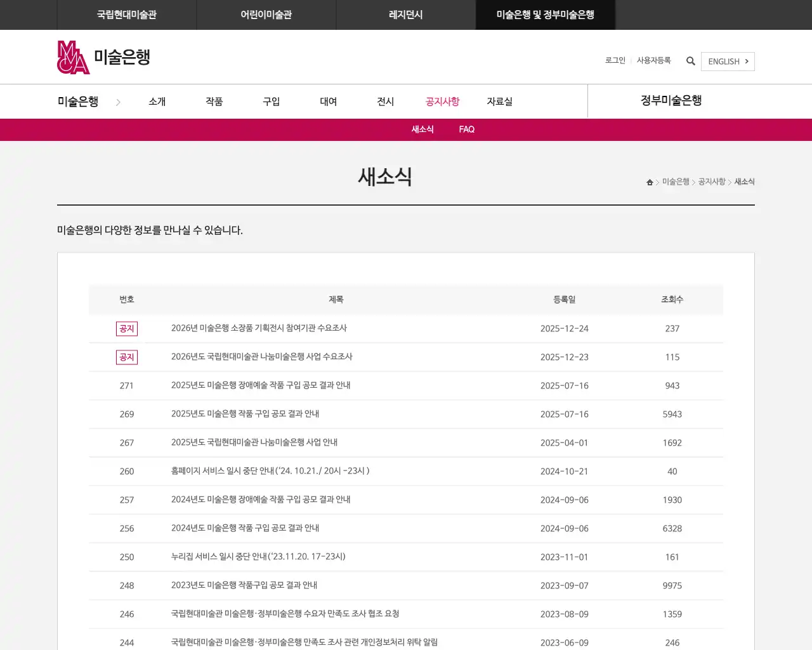
Task: Click the 공지 badge for 2025-12-23 notice
Action: click(127, 357)
